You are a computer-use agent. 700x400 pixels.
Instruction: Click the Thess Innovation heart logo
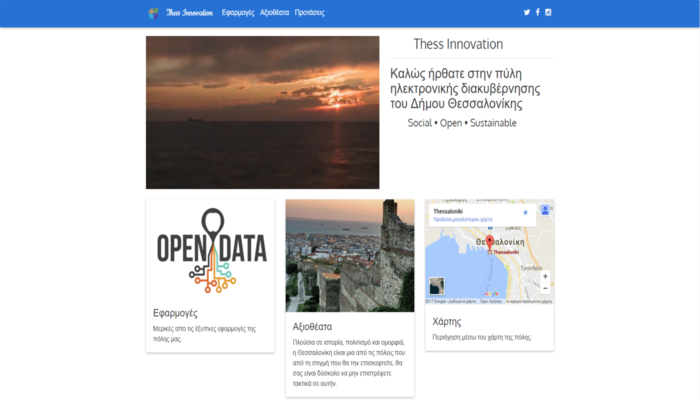[x=153, y=13]
